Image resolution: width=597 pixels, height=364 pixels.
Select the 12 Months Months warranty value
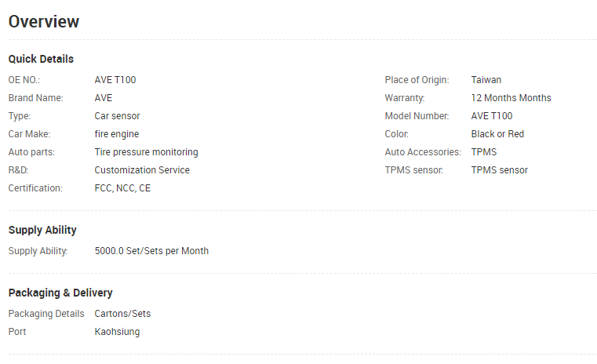511,98
